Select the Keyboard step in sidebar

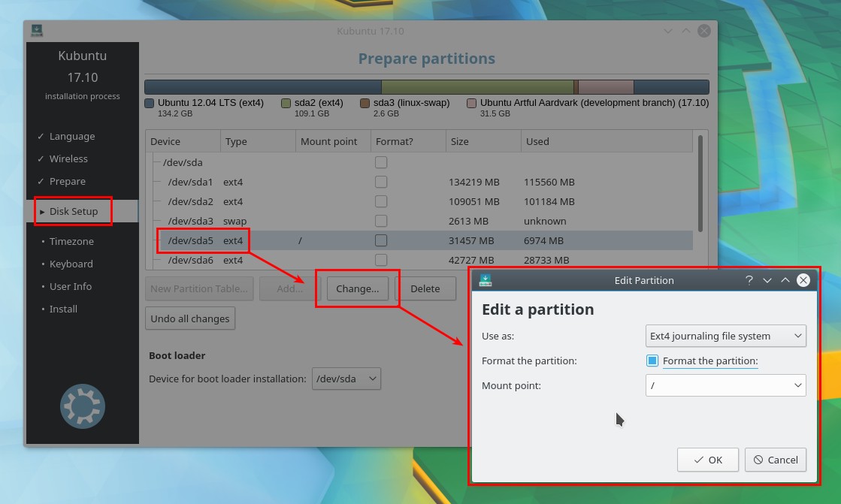click(x=71, y=264)
